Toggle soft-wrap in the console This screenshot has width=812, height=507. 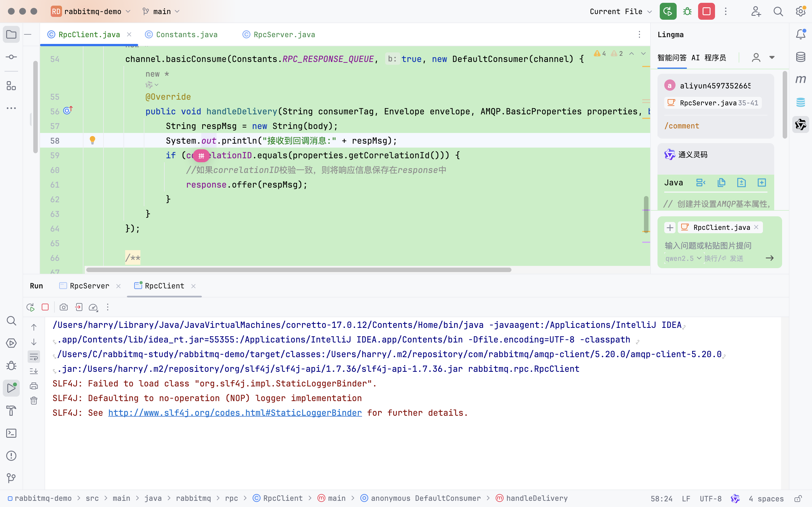click(34, 357)
